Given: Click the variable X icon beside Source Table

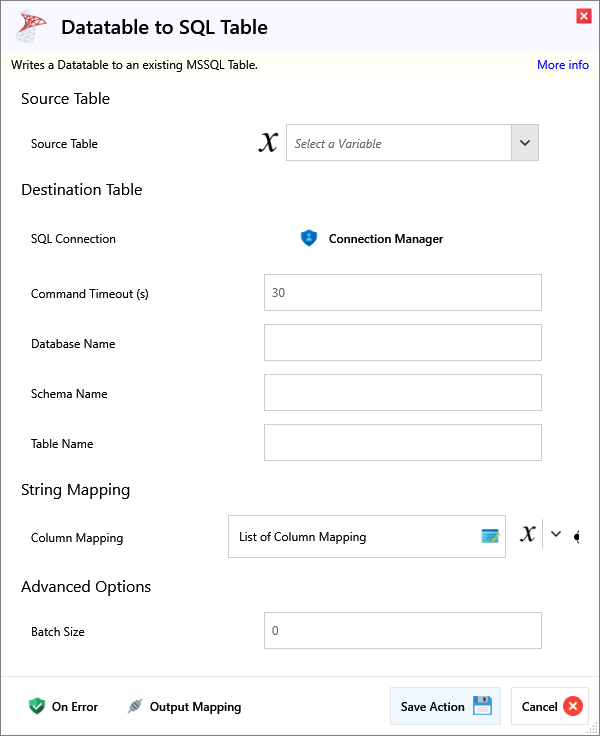Looking at the screenshot, I should (267, 143).
